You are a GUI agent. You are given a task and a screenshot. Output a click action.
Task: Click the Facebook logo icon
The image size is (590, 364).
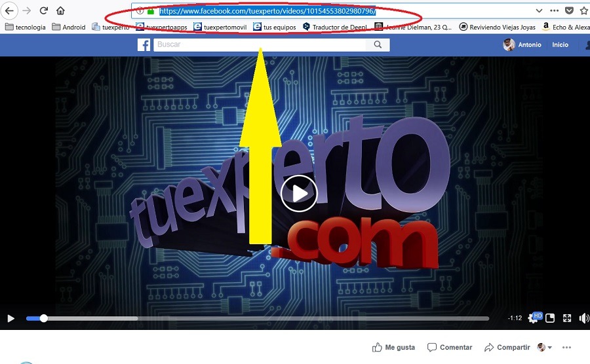tap(144, 45)
